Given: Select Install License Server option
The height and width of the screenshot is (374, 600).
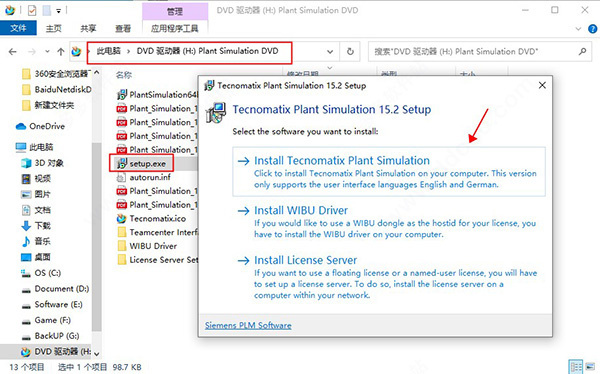Looking at the screenshot, I should (x=389, y=277).
